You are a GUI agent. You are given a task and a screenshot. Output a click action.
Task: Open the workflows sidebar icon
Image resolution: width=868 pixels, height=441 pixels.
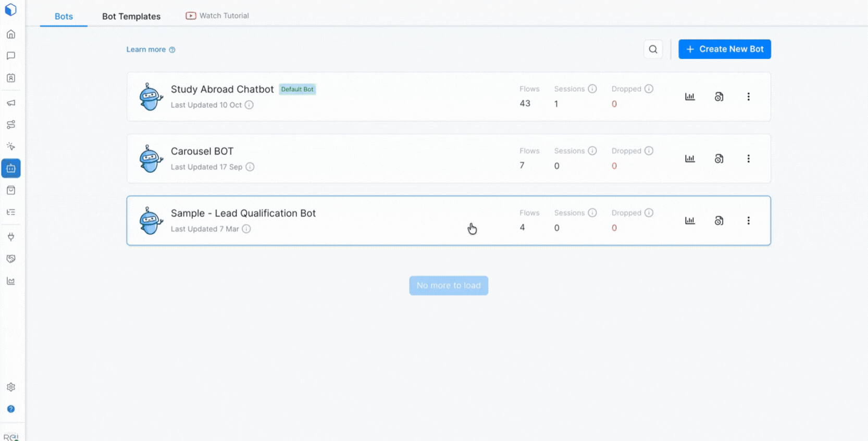tap(11, 124)
